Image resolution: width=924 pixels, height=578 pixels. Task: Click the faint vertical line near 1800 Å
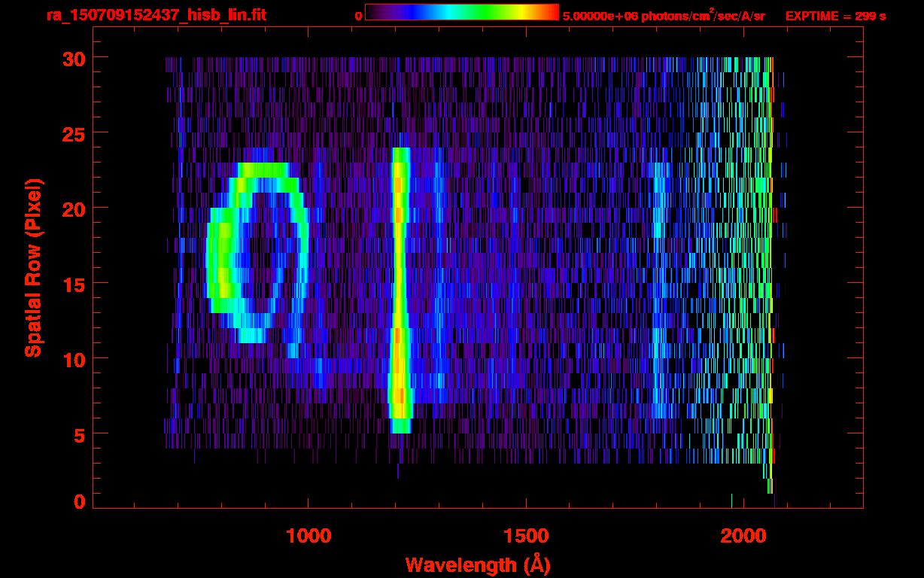point(660,290)
